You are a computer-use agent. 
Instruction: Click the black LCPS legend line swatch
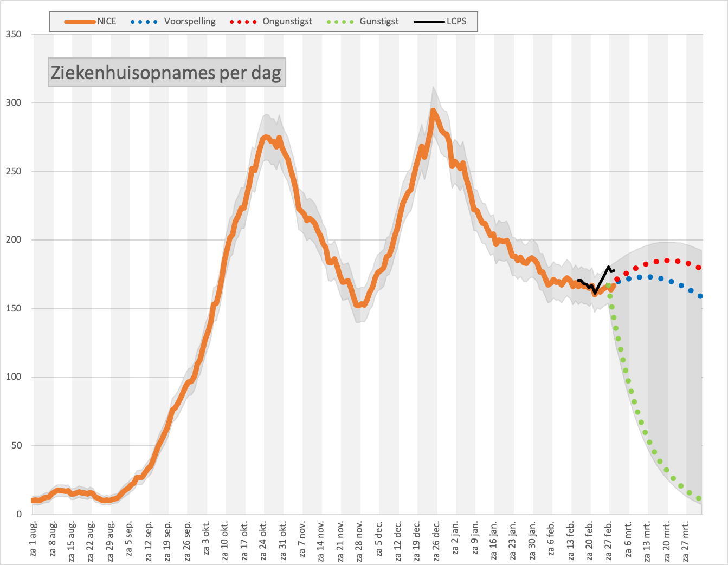429,22
